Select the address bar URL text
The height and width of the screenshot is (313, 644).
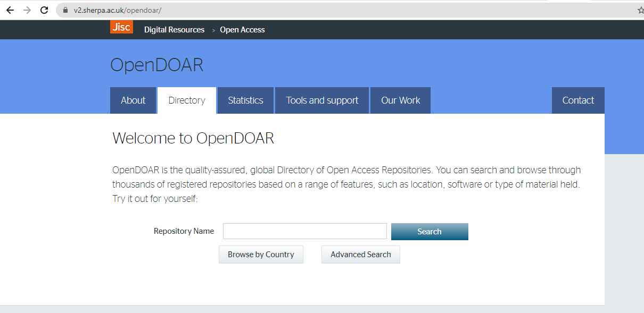click(118, 10)
